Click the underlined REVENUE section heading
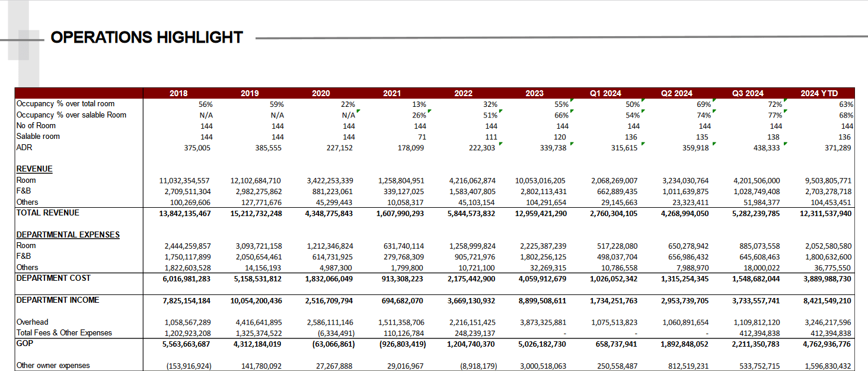Viewport: 868px width, 371px height. click(34, 169)
